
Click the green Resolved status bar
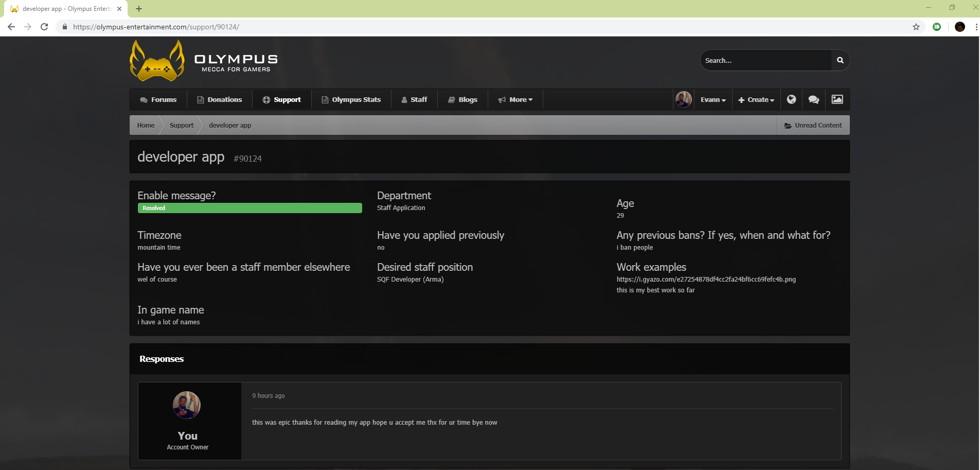(x=250, y=208)
